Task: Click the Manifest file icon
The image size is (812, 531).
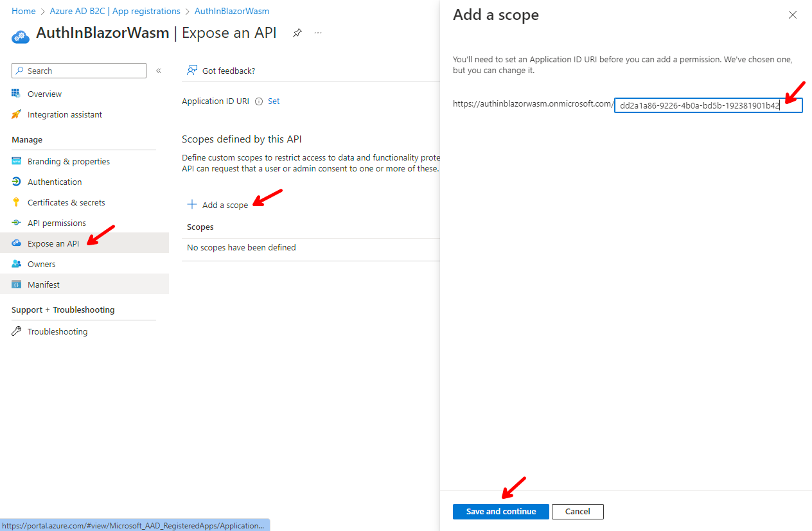Action: 16,284
